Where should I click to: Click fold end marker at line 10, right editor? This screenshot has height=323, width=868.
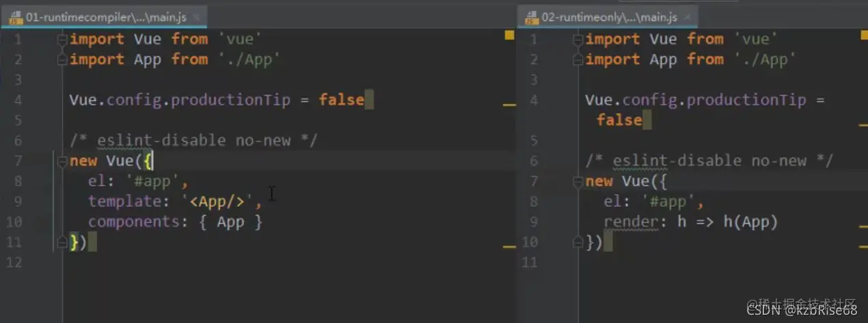[578, 242]
